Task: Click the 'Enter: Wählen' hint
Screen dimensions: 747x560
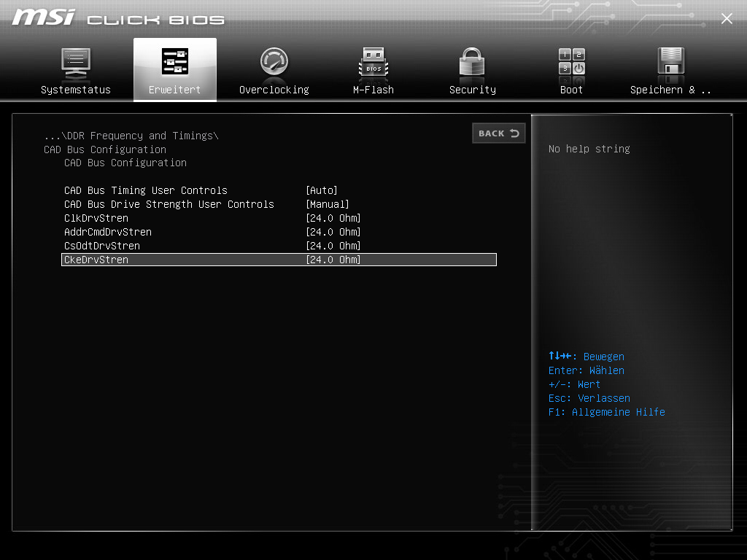Action: [x=586, y=370]
